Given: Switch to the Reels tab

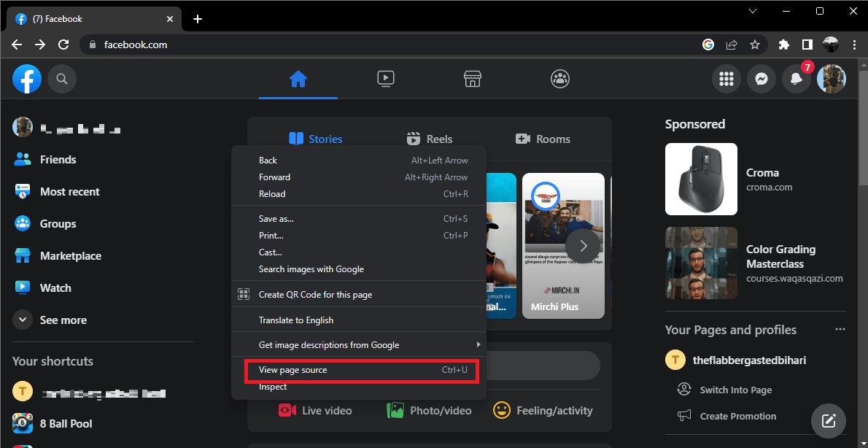Looking at the screenshot, I should [x=430, y=139].
